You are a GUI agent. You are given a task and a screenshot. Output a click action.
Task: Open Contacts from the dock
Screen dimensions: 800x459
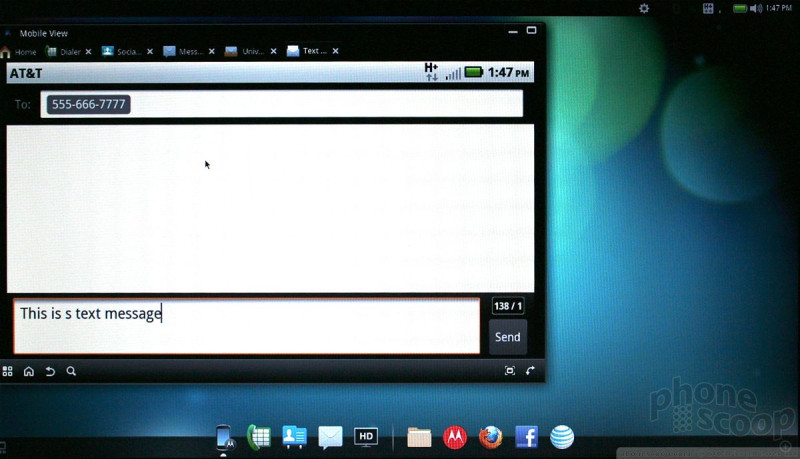click(294, 437)
